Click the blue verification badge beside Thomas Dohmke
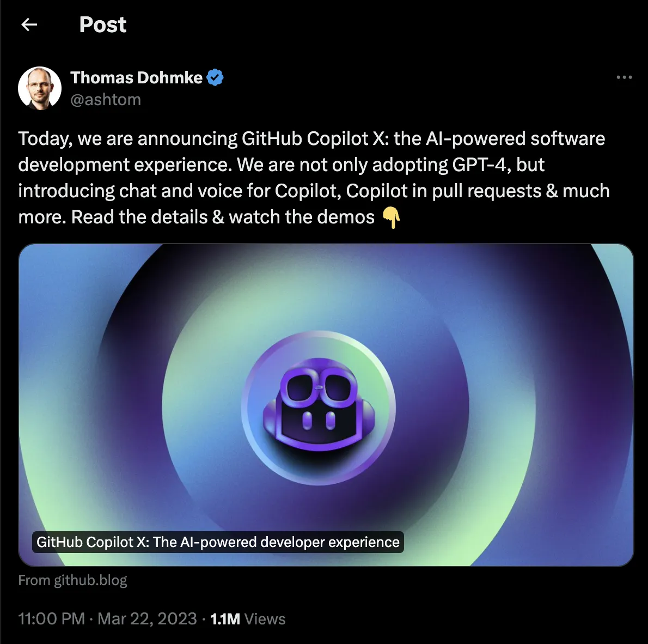Viewport: 648px width, 644px height. point(216,77)
